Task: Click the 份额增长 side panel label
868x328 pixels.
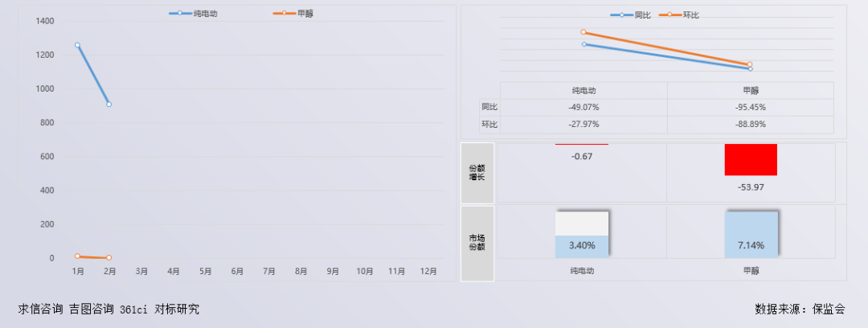Action: [x=477, y=172]
